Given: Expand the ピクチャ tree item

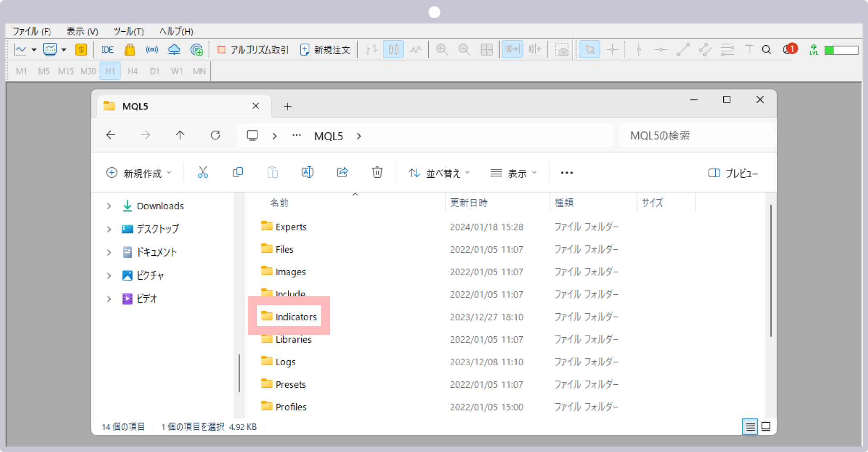Looking at the screenshot, I should click(x=109, y=276).
